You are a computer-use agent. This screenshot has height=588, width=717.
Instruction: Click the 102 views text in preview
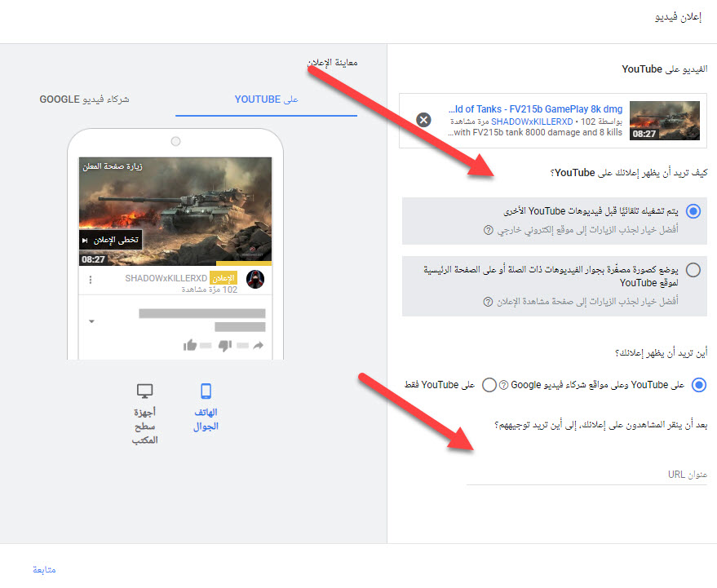(x=210, y=290)
